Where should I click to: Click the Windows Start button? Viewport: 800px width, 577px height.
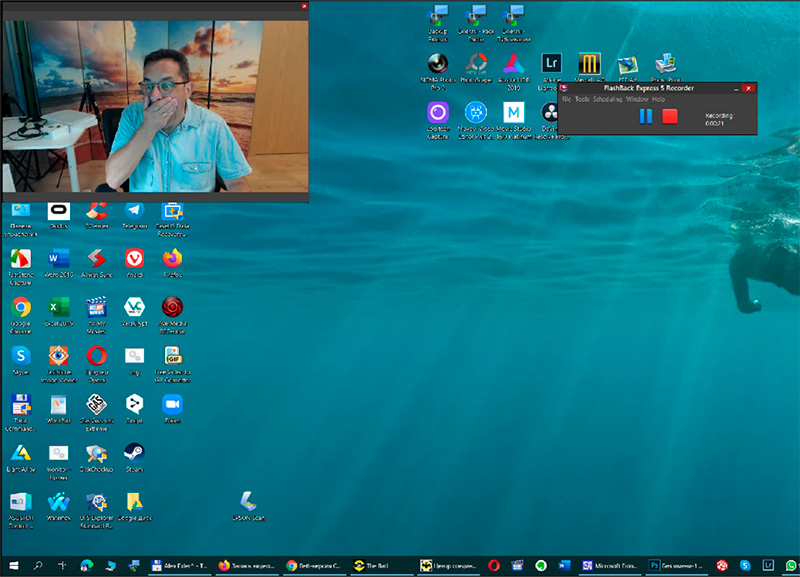point(12,566)
